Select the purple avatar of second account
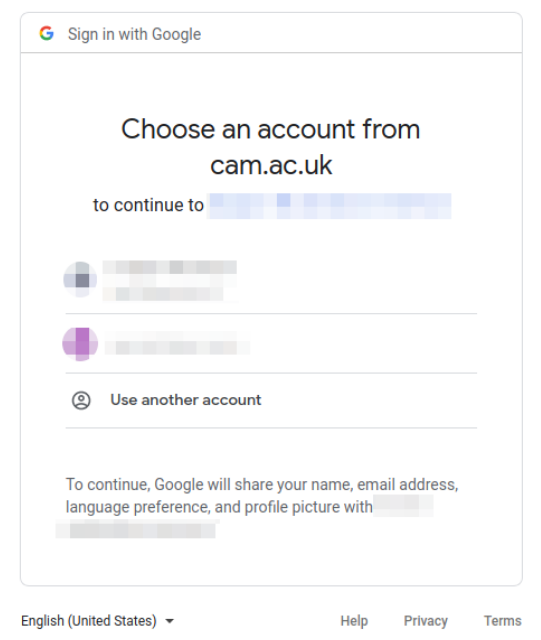541x640 pixels. pos(80,344)
